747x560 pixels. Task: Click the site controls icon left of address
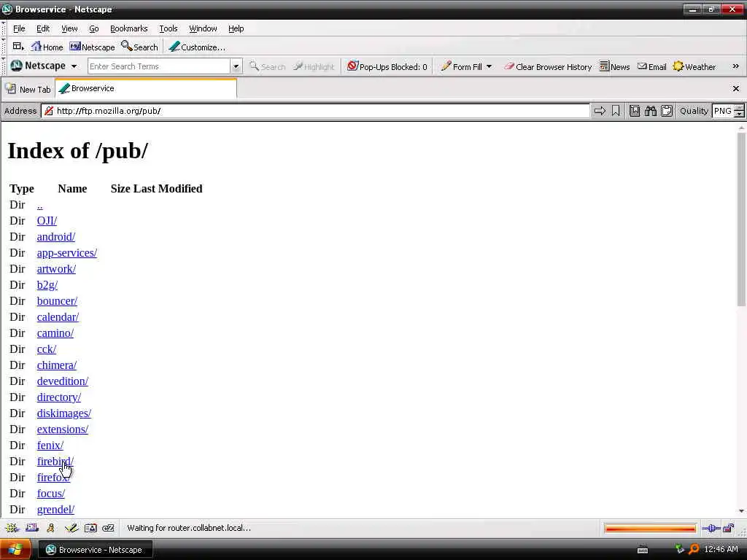coord(48,111)
